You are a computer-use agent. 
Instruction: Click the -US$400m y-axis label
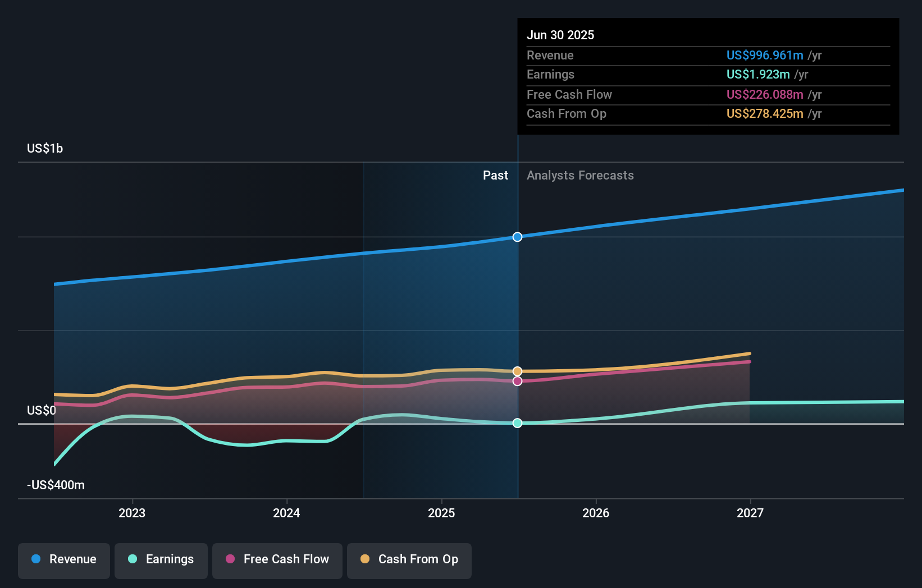click(56, 485)
